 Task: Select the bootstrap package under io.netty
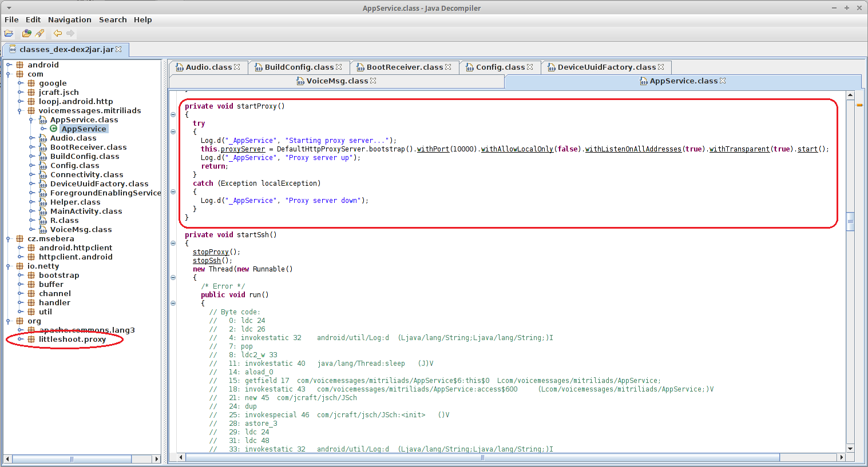click(59, 275)
